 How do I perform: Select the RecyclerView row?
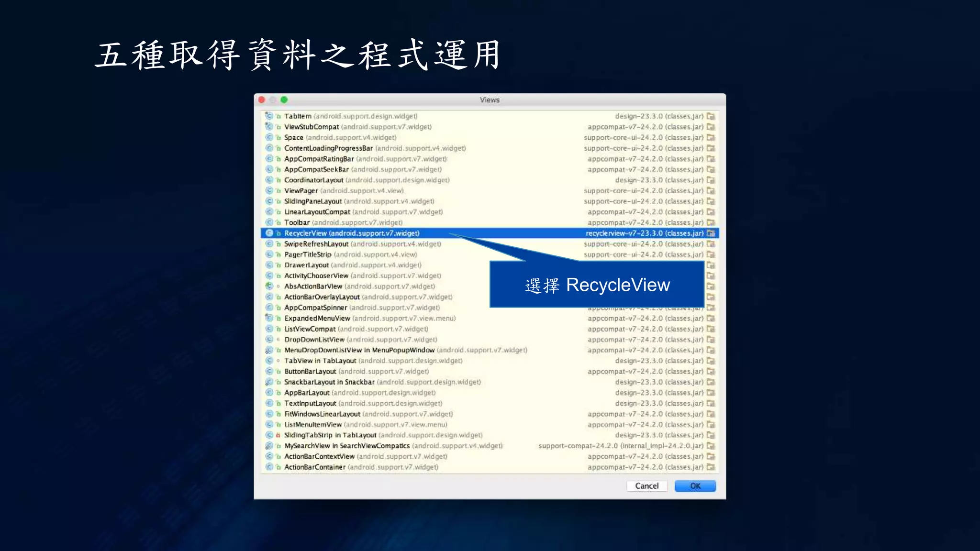490,233
